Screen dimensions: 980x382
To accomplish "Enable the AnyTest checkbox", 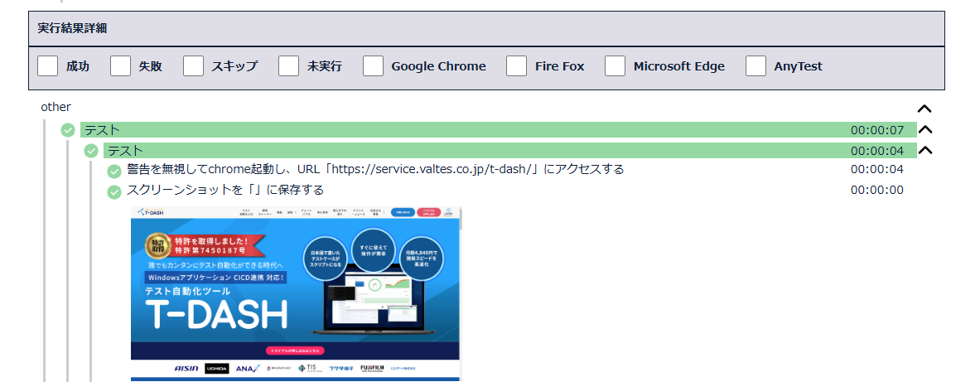I will (x=756, y=66).
